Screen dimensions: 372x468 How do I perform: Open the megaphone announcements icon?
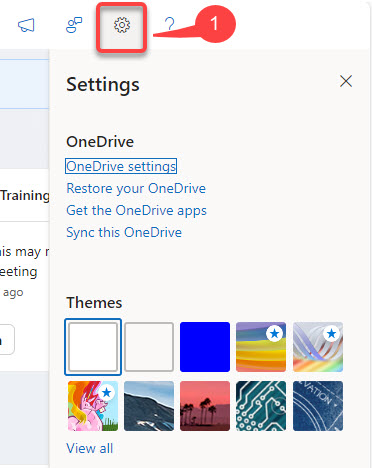pyautogui.click(x=26, y=25)
